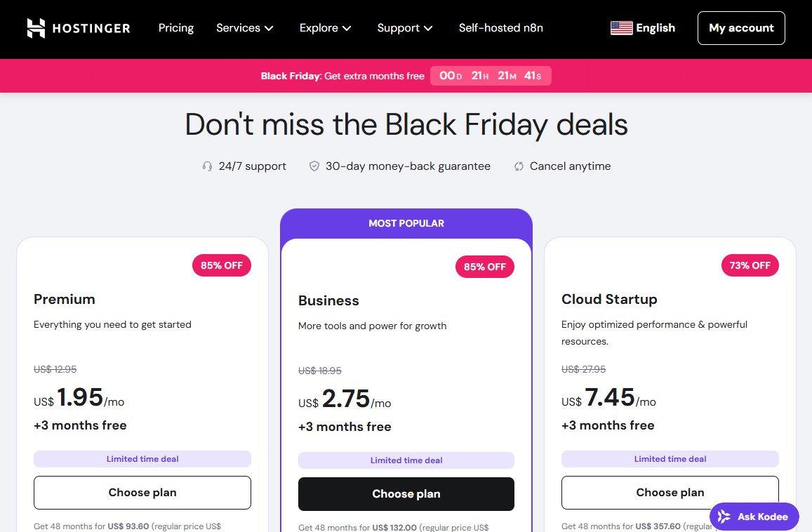Choose the Premium plan
Viewport: 812px width, 532px height.
142,492
